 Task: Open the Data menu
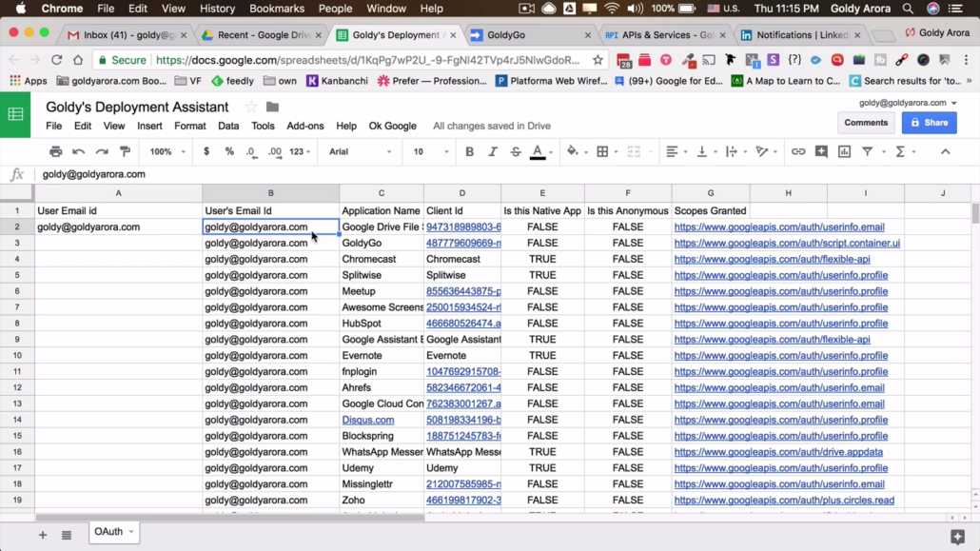pos(228,126)
